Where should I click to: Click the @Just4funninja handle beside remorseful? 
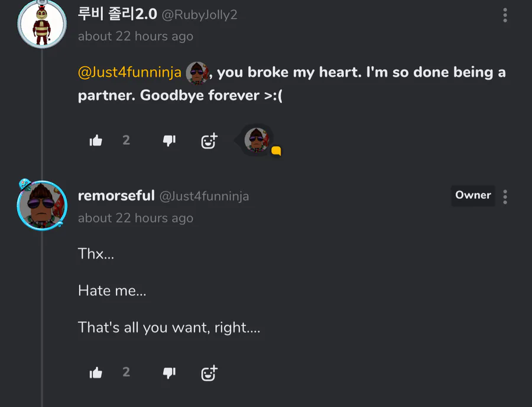pos(204,196)
